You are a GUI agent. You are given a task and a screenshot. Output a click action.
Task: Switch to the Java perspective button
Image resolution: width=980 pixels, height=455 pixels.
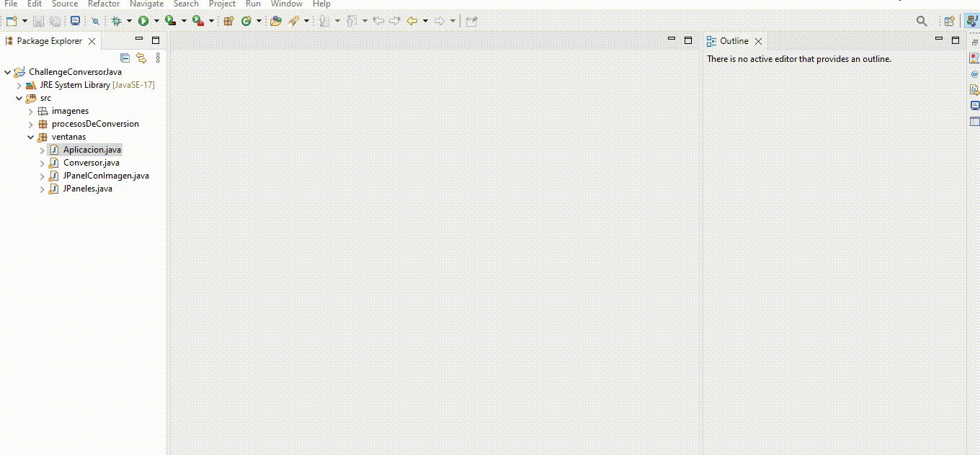coord(971,21)
